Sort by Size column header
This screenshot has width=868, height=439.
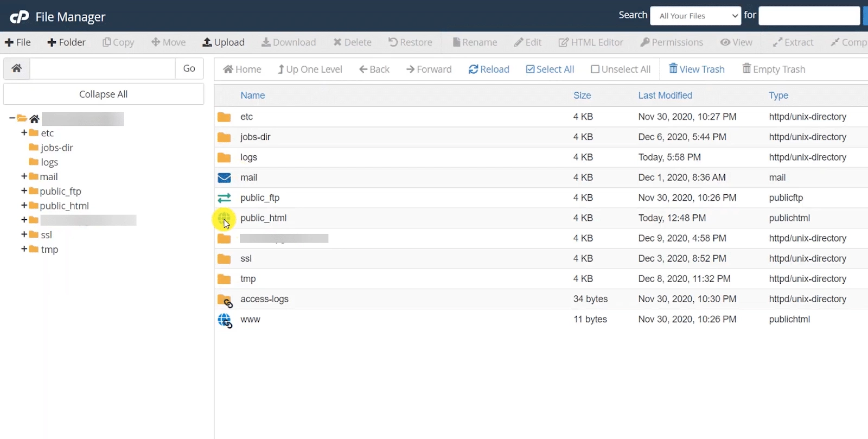(x=582, y=96)
